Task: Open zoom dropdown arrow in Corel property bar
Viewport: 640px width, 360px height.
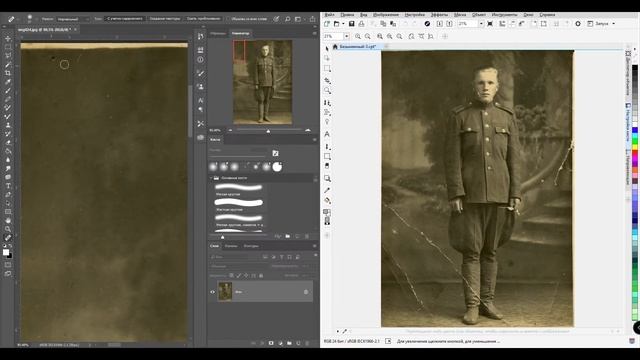Action: tap(347, 36)
